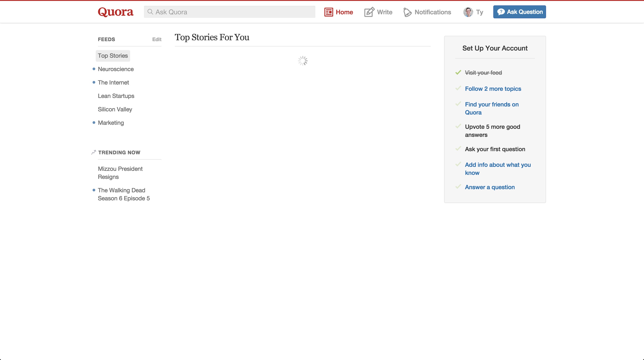Open the Silicon Valley feed
Image resolution: width=644 pixels, height=360 pixels.
click(115, 110)
